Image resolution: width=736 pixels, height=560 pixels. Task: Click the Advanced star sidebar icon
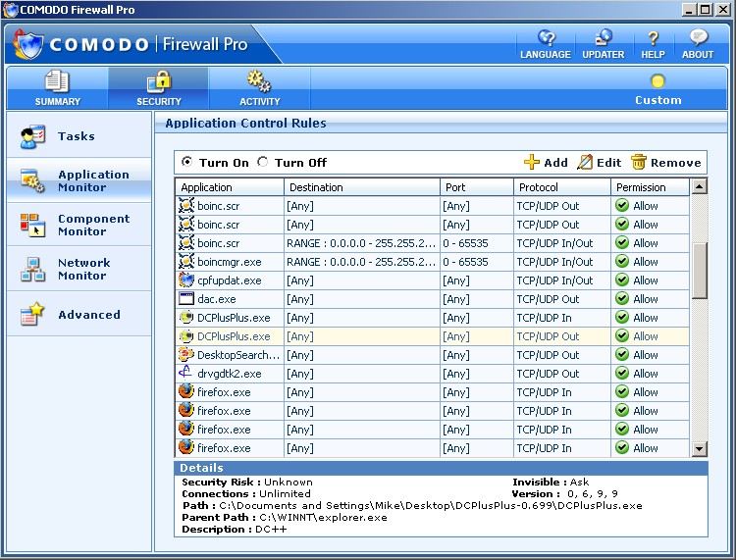click(32, 314)
